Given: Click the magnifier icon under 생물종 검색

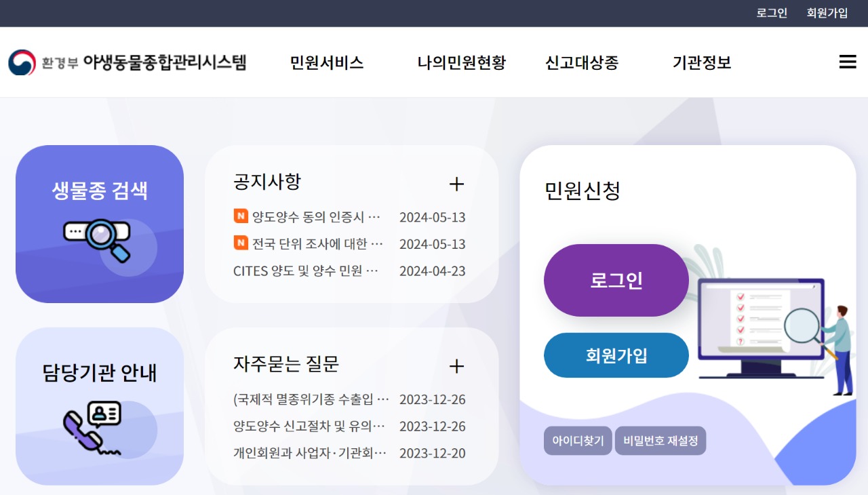Looking at the screenshot, I should click(x=97, y=239).
